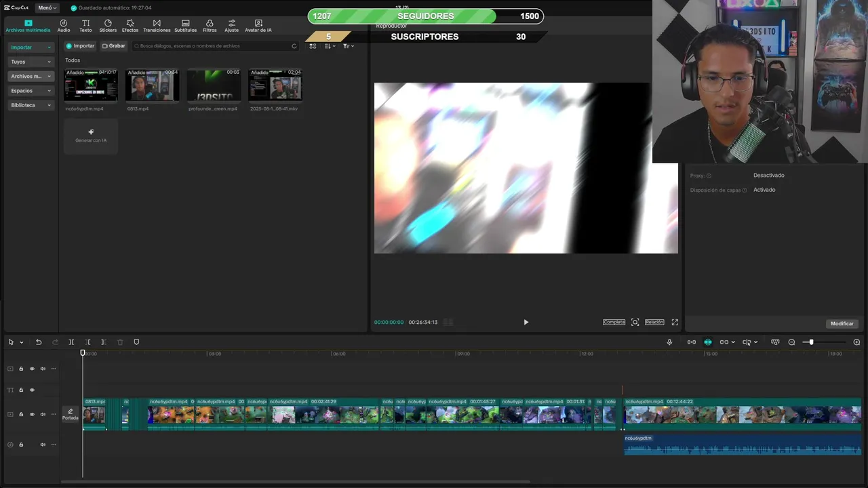Open the Efectos panel
Viewport: 868px width, 488px height.
pos(130,26)
